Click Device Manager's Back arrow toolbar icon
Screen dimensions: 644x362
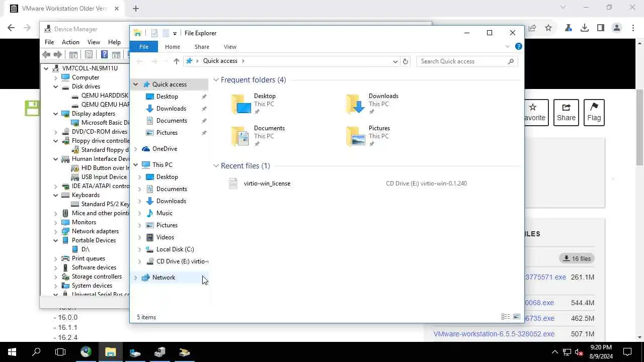click(46, 54)
